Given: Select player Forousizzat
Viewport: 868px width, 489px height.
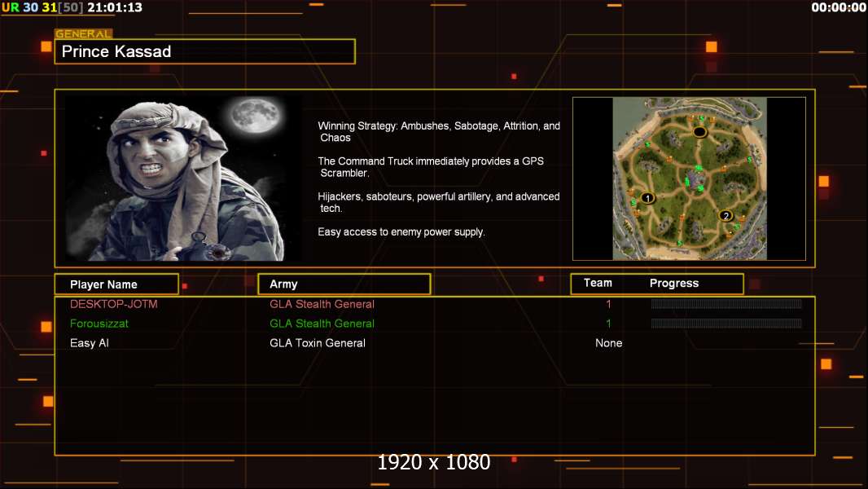Looking at the screenshot, I should click(99, 324).
